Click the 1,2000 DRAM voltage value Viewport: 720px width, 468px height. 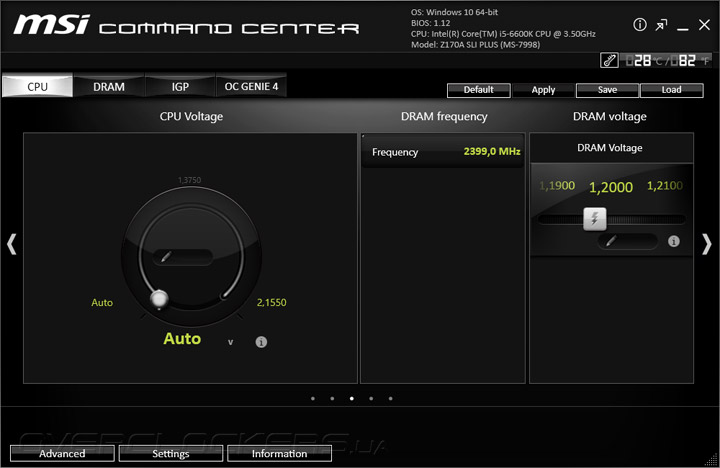(611, 187)
